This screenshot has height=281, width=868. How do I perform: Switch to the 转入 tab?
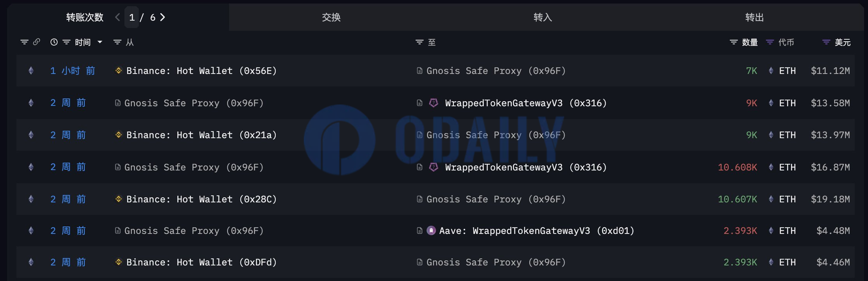pos(543,17)
